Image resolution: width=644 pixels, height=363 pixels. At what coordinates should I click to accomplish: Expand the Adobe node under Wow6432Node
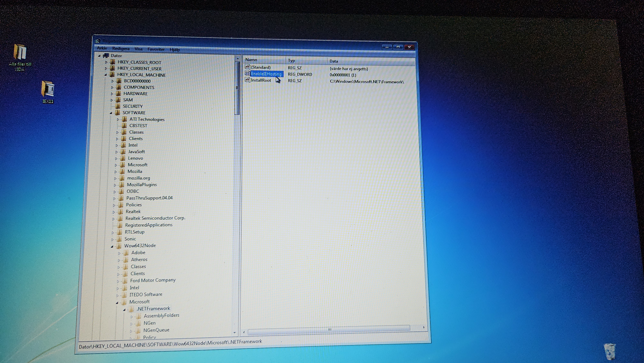click(119, 253)
